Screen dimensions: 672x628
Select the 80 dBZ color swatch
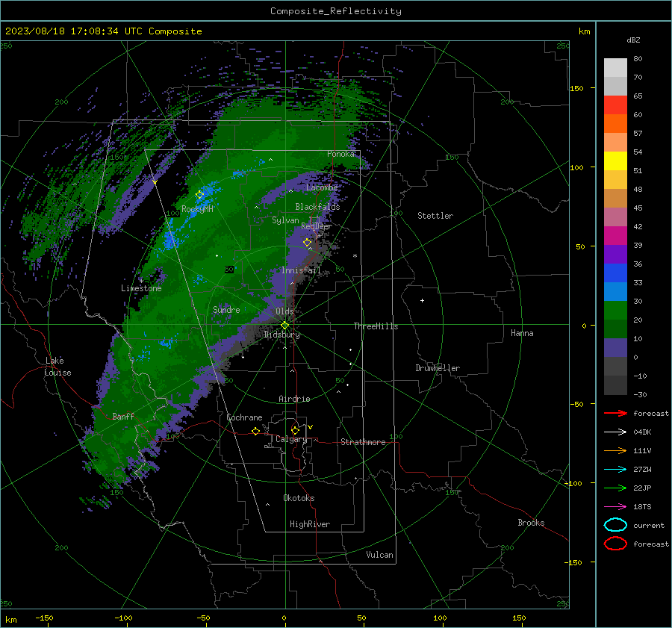615,67
